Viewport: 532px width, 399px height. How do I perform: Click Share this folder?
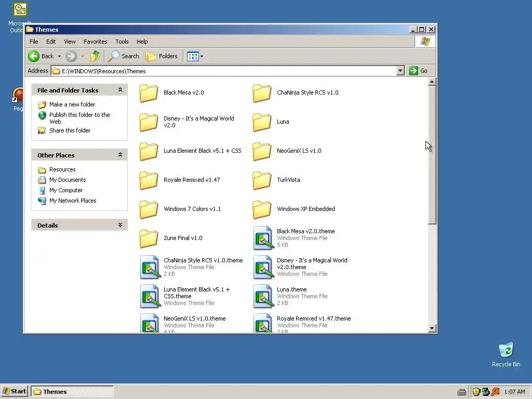(70, 130)
